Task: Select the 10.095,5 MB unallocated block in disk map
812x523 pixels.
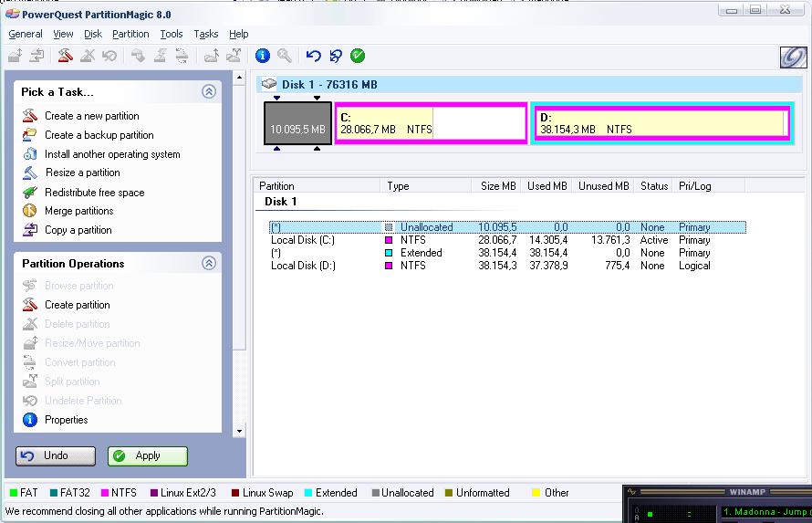Action: click(297, 123)
